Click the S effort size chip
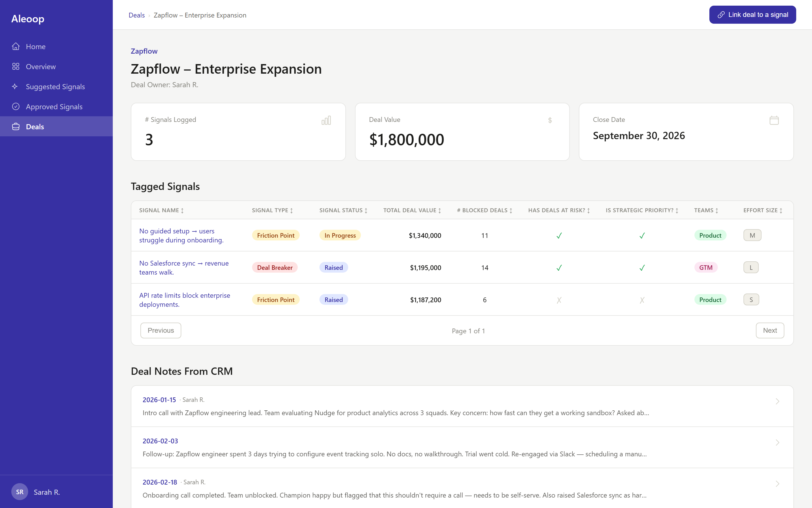 point(751,300)
